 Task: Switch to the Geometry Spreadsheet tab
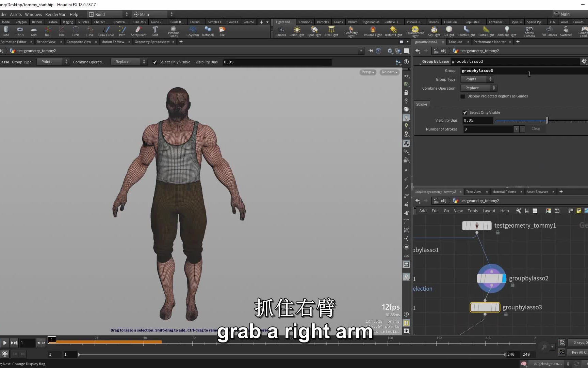(x=152, y=42)
